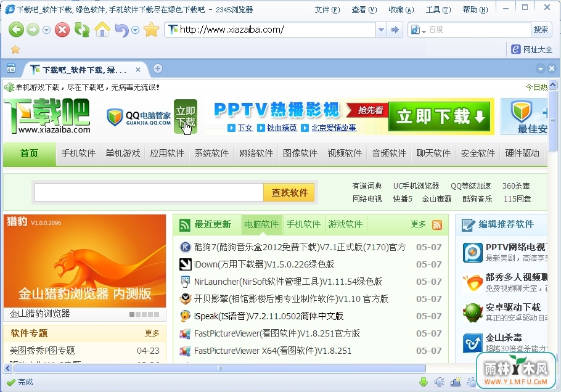Open the 有道词典 hot keyword link
The width and height of the screenshot is (561, 392).
pyautogui.click(x=367, y=186)
